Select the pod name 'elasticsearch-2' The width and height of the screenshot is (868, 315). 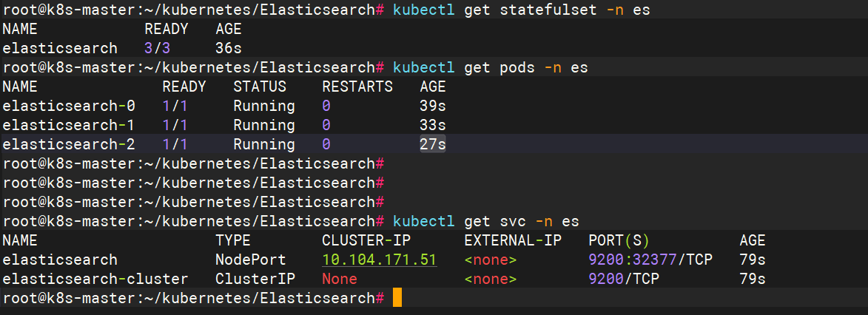pyautogui.click(x=69, y=144)
